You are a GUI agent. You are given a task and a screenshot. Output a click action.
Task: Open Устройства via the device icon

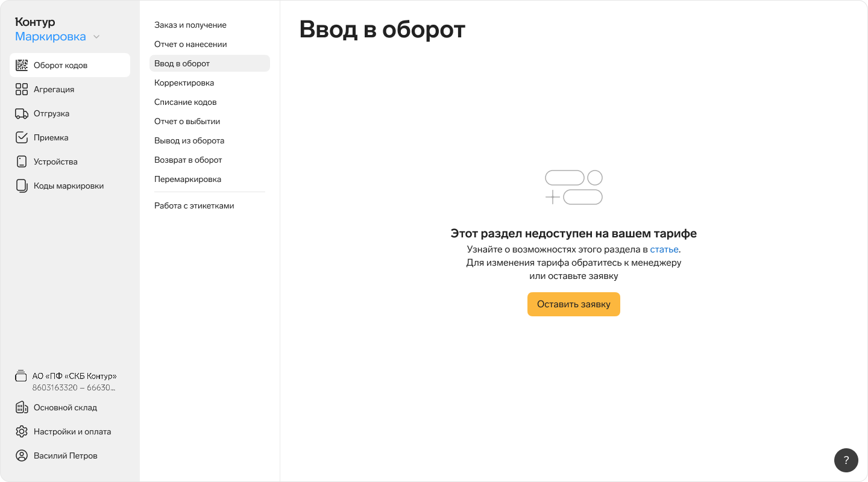[22, 161]
